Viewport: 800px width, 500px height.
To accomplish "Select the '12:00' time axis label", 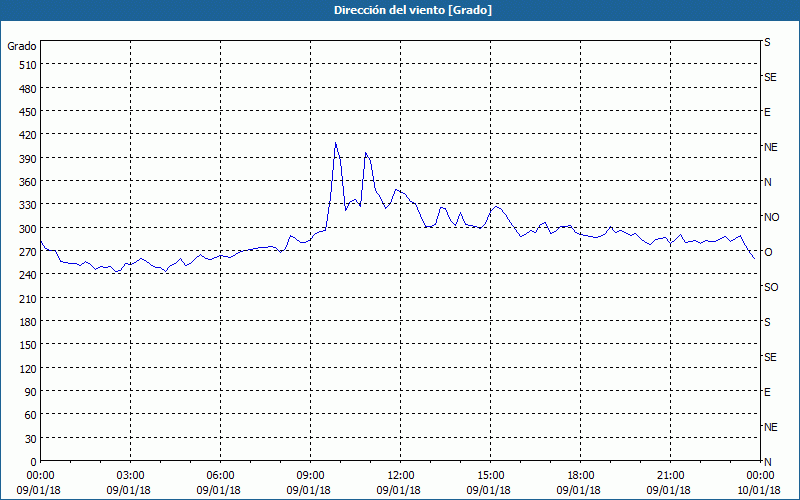I will point(401,476).
